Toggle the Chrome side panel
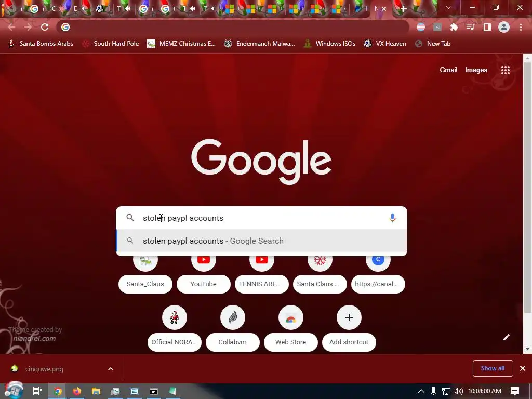This screenshot has width=532, height=399. pyautogui.click(x=487, y=27)
